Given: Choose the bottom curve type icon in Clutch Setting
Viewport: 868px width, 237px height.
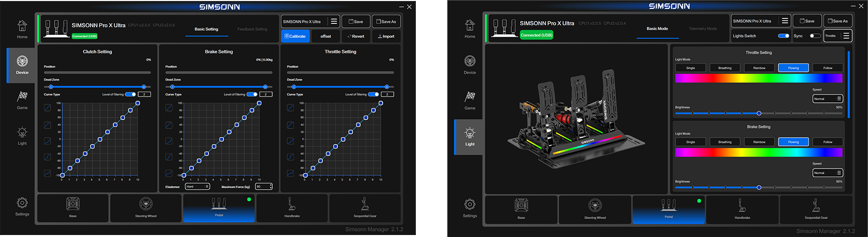Looking at the screenshot, I should click(x=47, y=173).
